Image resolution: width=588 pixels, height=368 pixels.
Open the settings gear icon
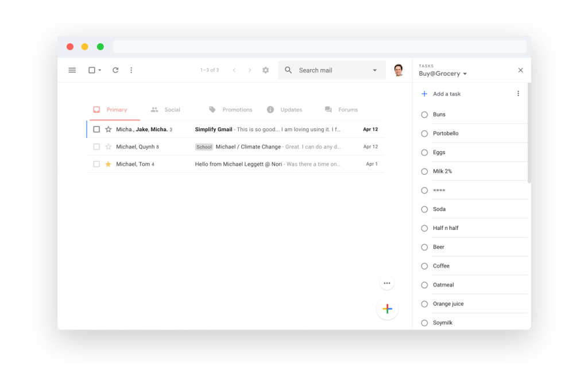(x=265, y=70)
